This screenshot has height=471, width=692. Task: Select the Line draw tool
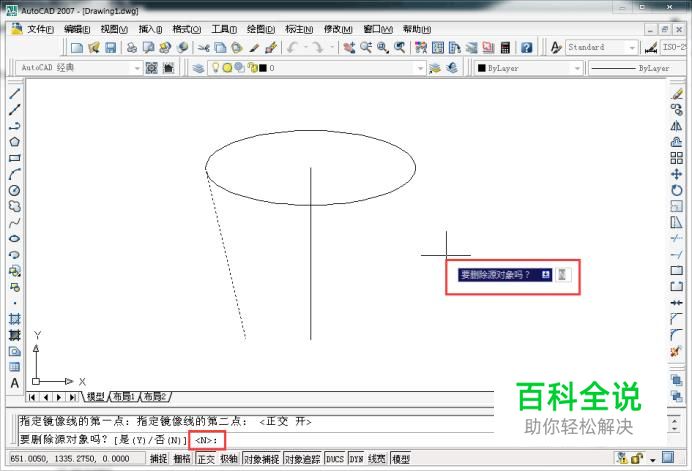15,94
